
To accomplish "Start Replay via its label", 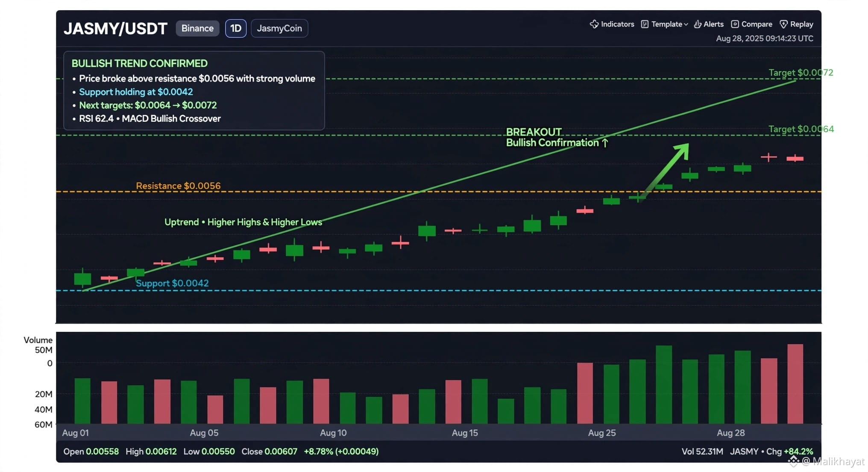I will coord(801,24).
